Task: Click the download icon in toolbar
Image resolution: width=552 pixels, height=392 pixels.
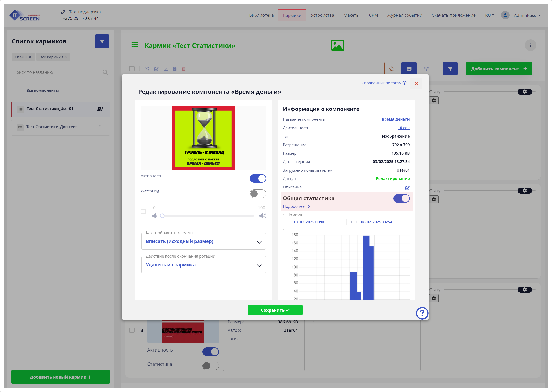Action: pos(166,69)
